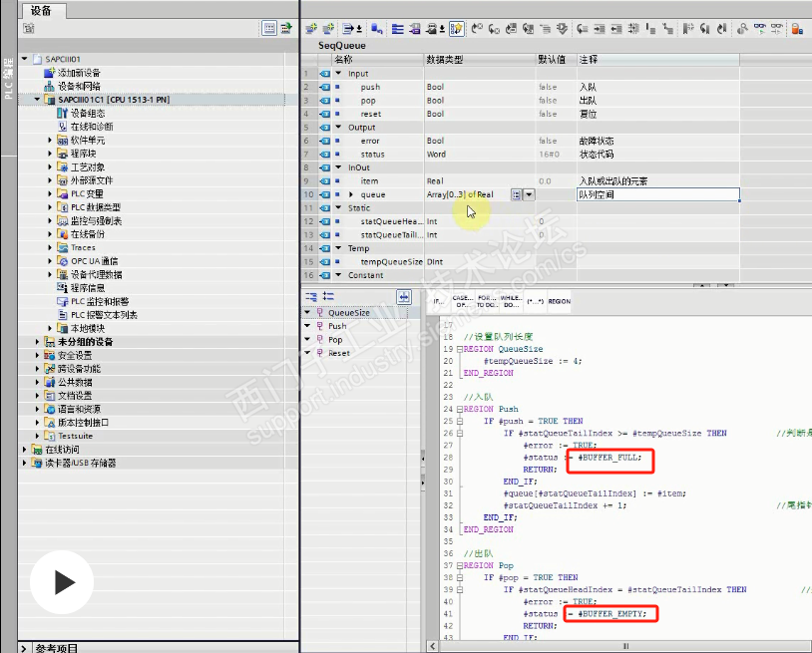Open PLC 报警文本列表 in the tree

104,315
